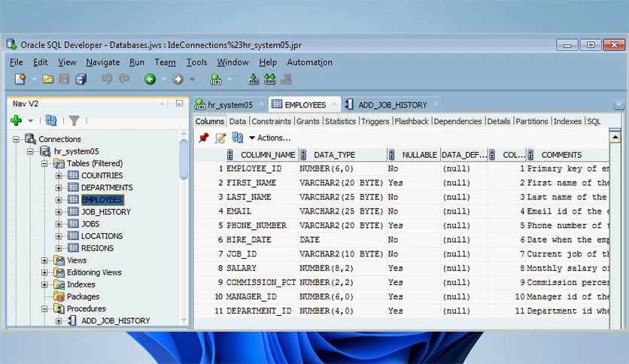Expand the COUNTRIES table node
The image size is (629, 364).
click(59, 175)
